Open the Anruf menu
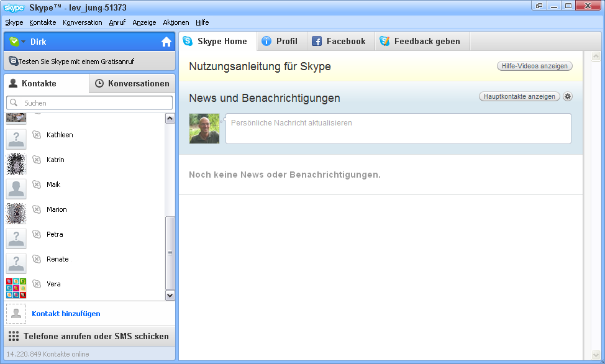Viewport: 605px width, 364px height. [117, 22]
